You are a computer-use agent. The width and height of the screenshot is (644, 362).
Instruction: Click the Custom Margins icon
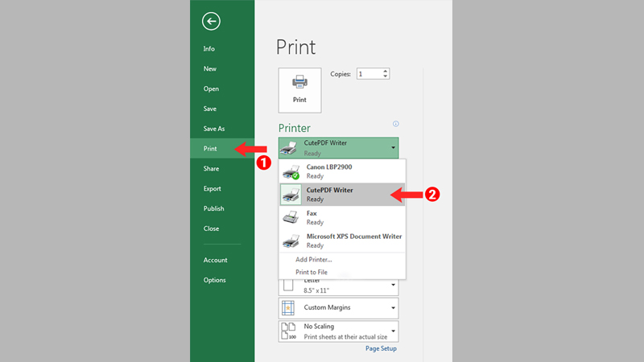[290, 308]
